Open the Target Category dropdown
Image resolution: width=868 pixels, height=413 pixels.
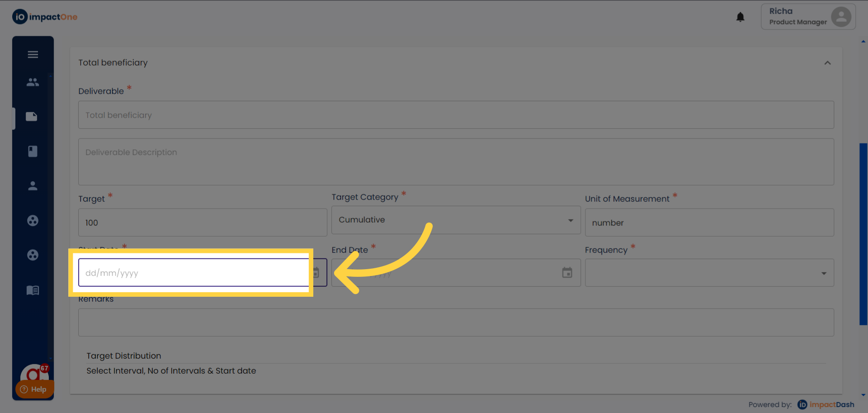tap(456, 220)
